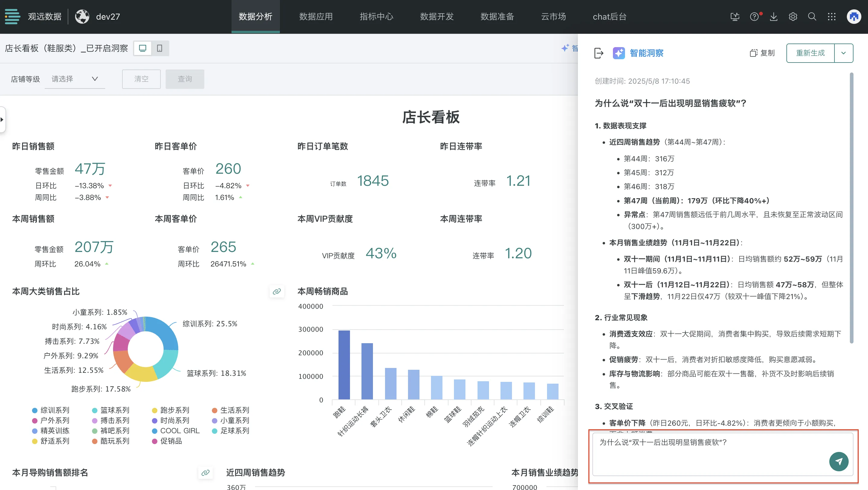Open the screen monitor icon in the top bar
868x490 pixels.
(x=735, y=17)
